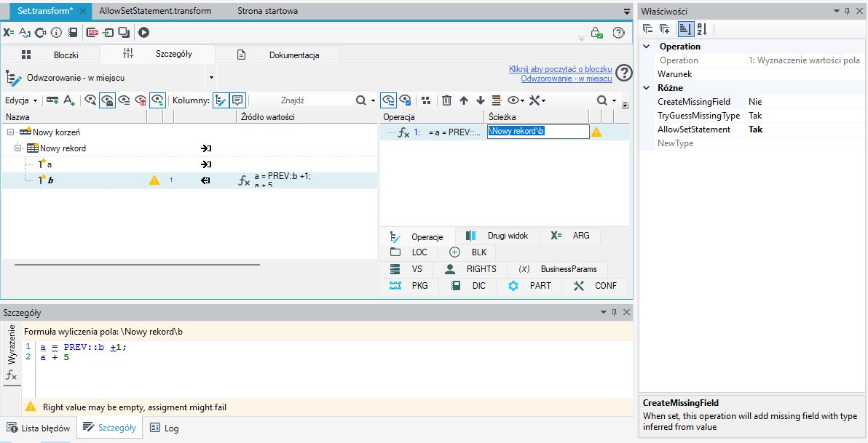Click the PDF export icon in the toolbar
868x443 pixels.
click(x=92, y=33)
